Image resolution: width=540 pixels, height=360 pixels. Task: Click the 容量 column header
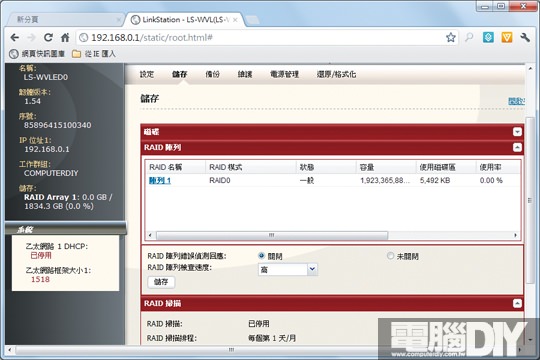386,167
